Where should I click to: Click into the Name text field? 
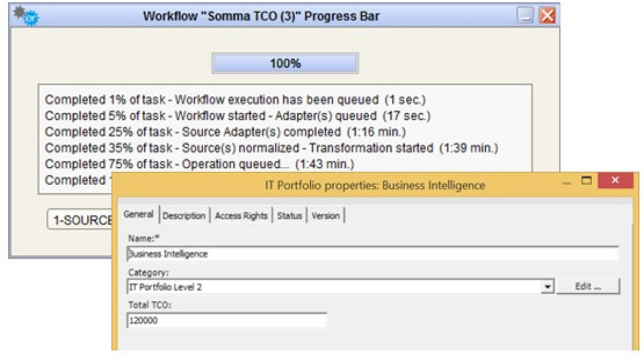coord(372,254)
